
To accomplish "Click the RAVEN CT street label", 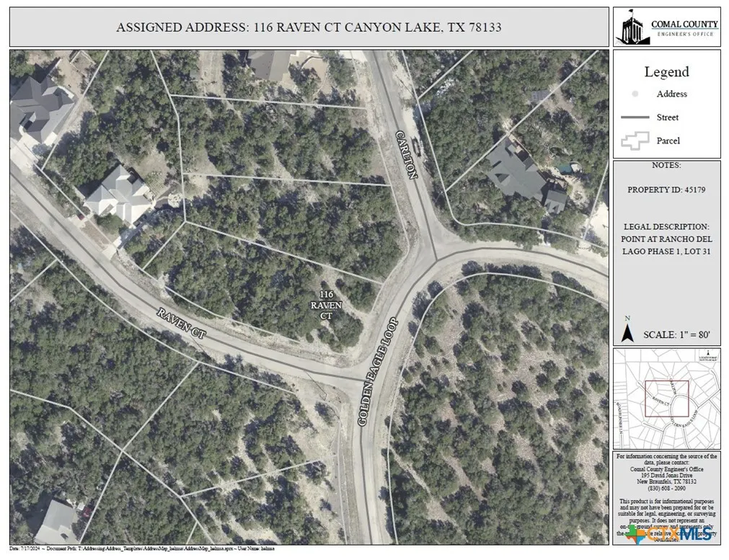I will [x=181, y=324].
